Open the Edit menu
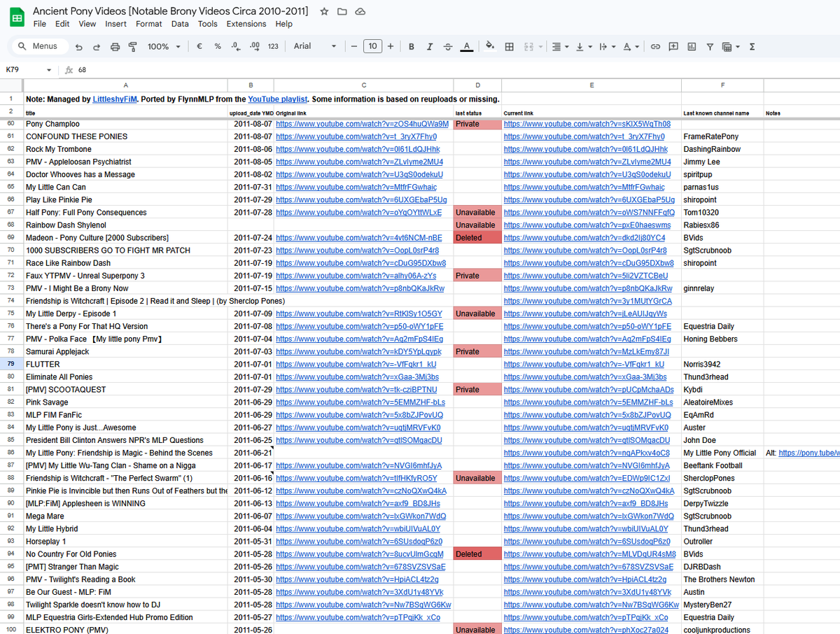The height and width of the screenshot is (634, 840). click(x=62, y=24)
